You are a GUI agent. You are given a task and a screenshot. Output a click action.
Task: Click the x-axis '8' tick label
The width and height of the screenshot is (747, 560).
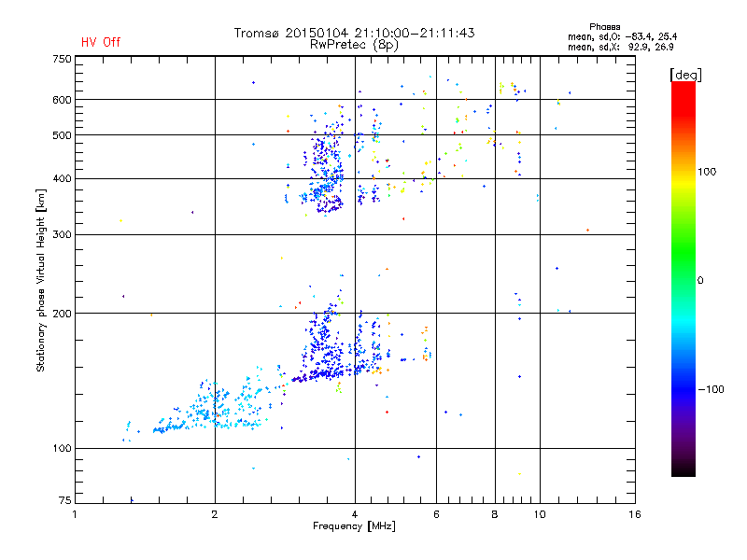click(x=495, y=514)
